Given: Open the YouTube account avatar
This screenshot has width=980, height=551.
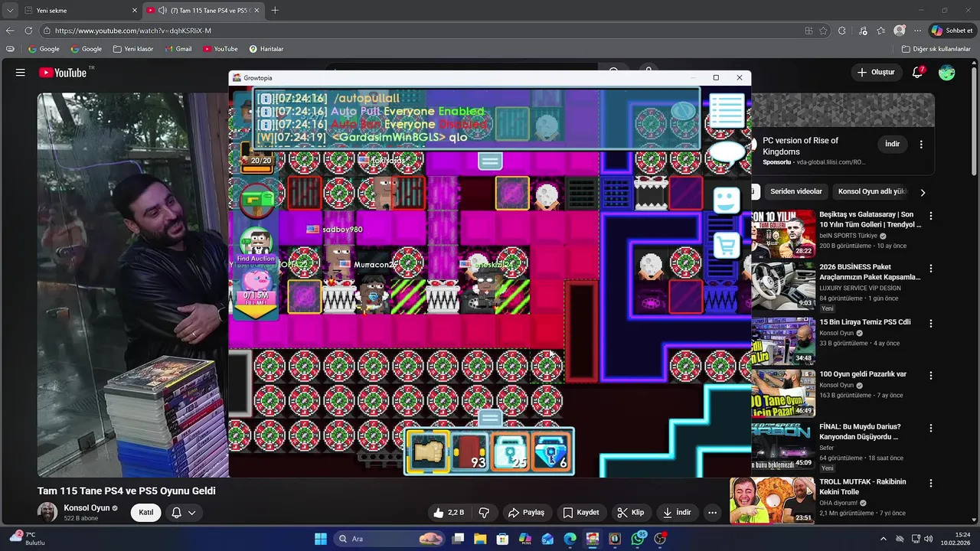Looking at the screenshot, I should (x=947, y=72).
